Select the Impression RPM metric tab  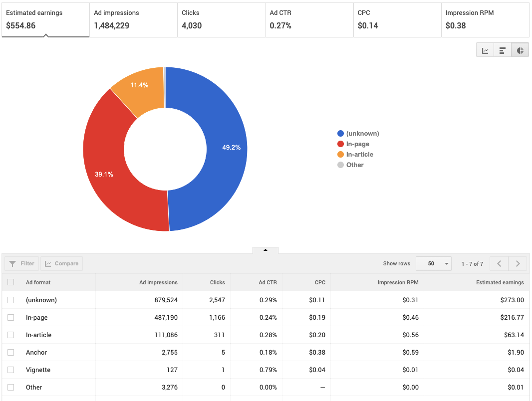pos(484,19)
